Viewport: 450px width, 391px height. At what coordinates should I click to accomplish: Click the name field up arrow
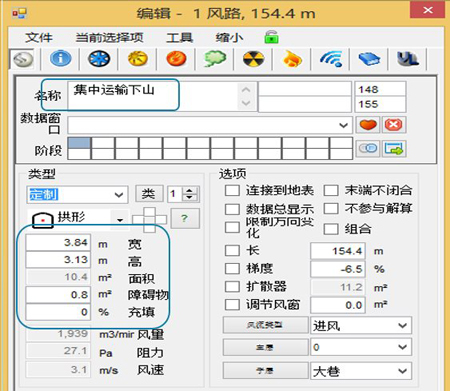pos(246,89)
